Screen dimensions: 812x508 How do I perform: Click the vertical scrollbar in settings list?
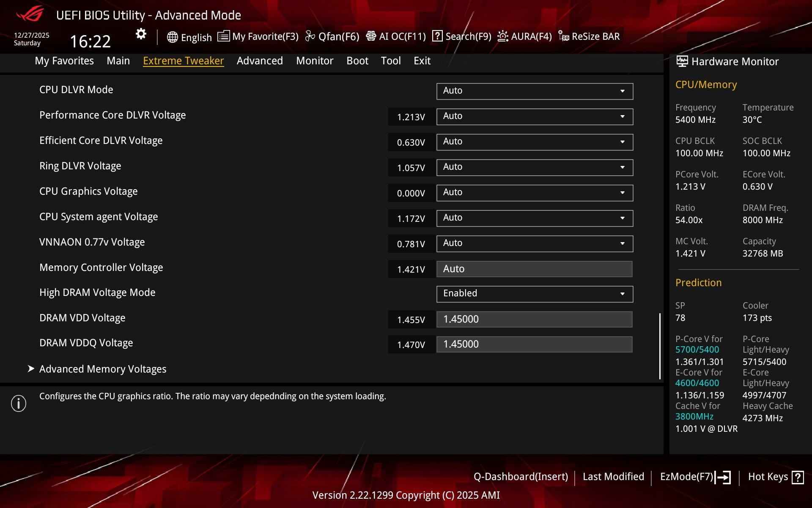point(660,345)
